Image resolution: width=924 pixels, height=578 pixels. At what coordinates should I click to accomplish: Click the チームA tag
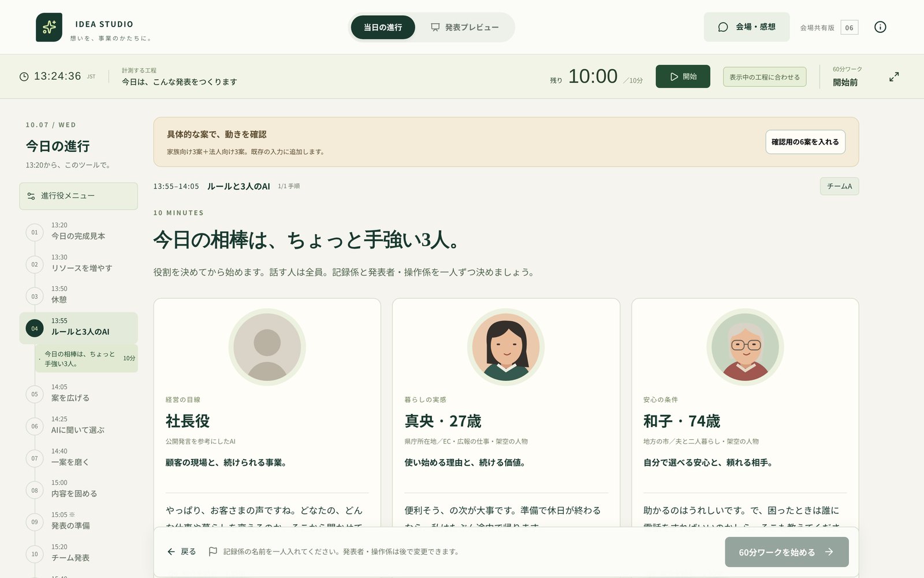click(x=839, y=186)
